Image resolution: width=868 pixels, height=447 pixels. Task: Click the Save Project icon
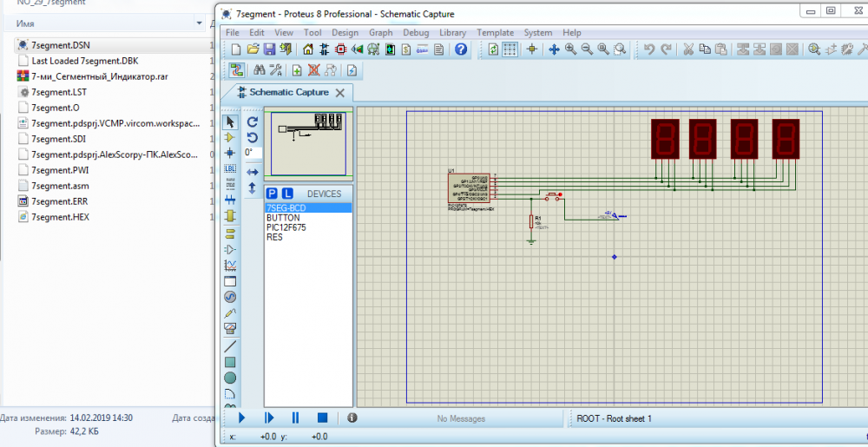click(269, 49)
